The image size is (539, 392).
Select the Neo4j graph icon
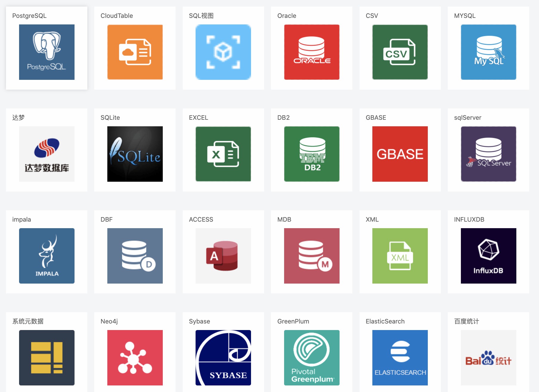click(135, 358)
